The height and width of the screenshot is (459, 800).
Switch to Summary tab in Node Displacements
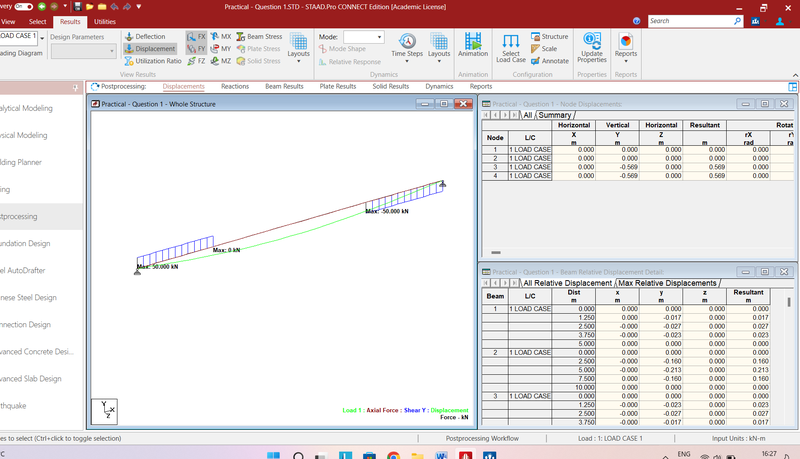click(x=555, y=115)
